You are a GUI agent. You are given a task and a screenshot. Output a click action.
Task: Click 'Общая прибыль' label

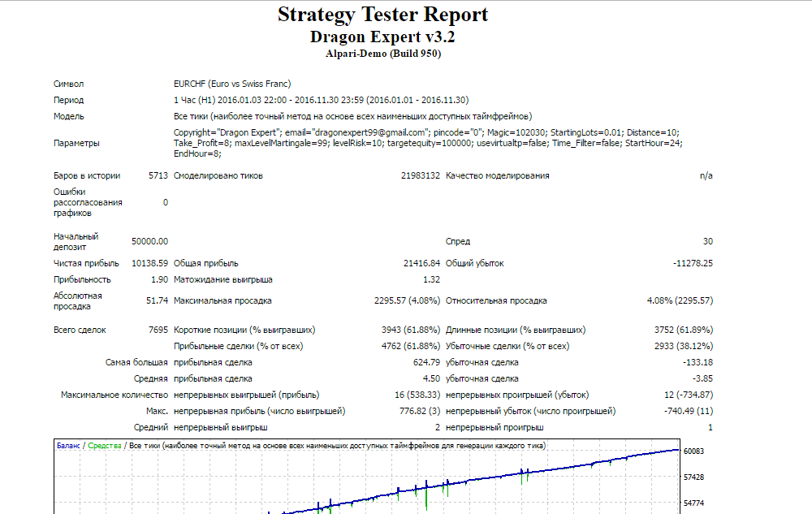click(206, 263)
